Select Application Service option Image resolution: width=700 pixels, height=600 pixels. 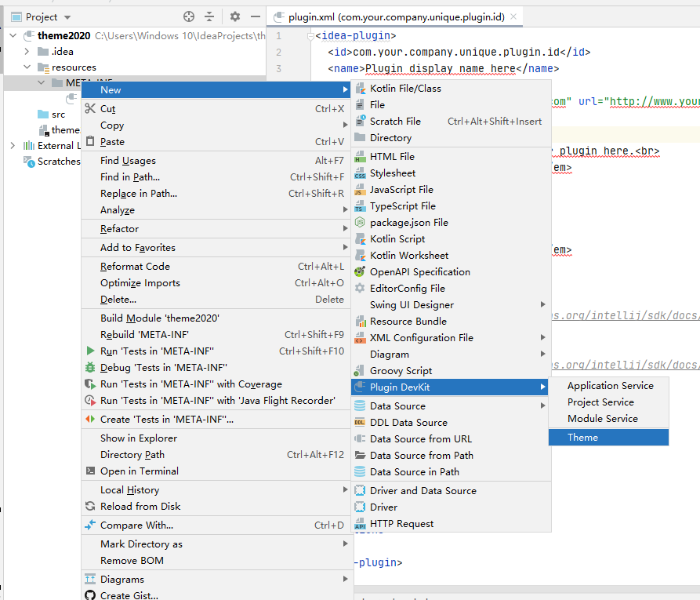click(608, 386)
